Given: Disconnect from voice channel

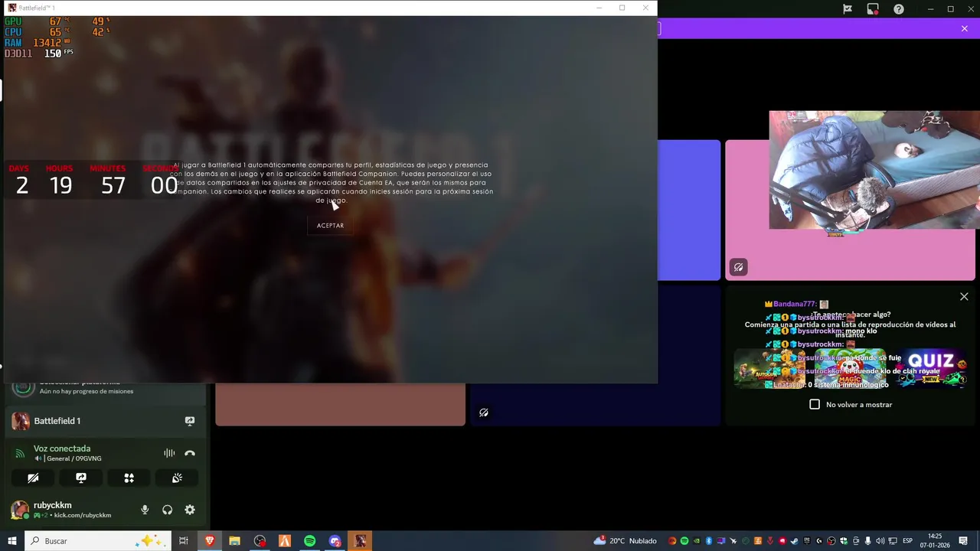Looking at the screenshot, I should pyautogui.click(x=190, y=453).
